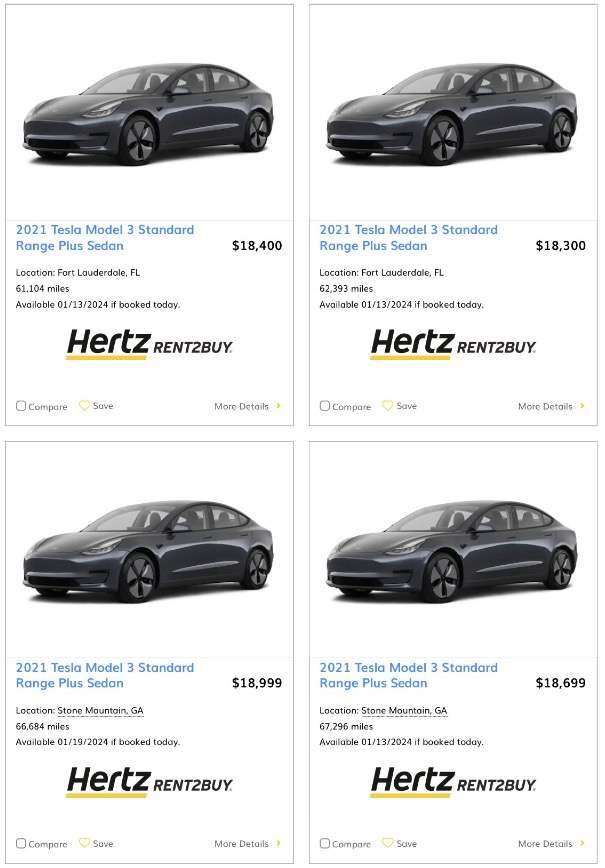The image size is (605, 868).
Task: Open More Details on the $18,300 listing
Action: point(547,406)
